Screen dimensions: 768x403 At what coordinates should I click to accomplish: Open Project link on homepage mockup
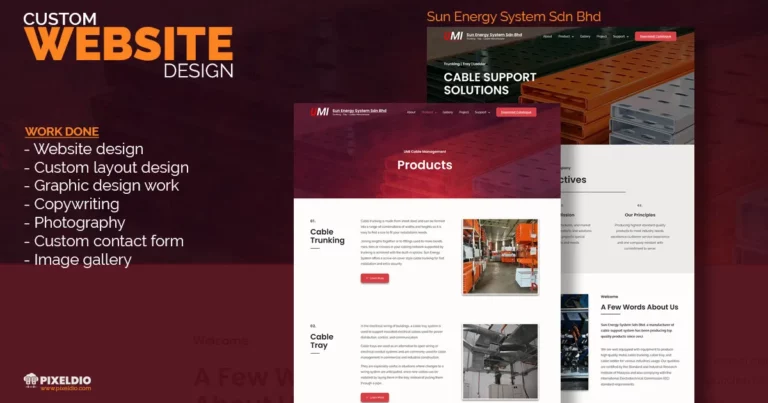pos(601,36)
